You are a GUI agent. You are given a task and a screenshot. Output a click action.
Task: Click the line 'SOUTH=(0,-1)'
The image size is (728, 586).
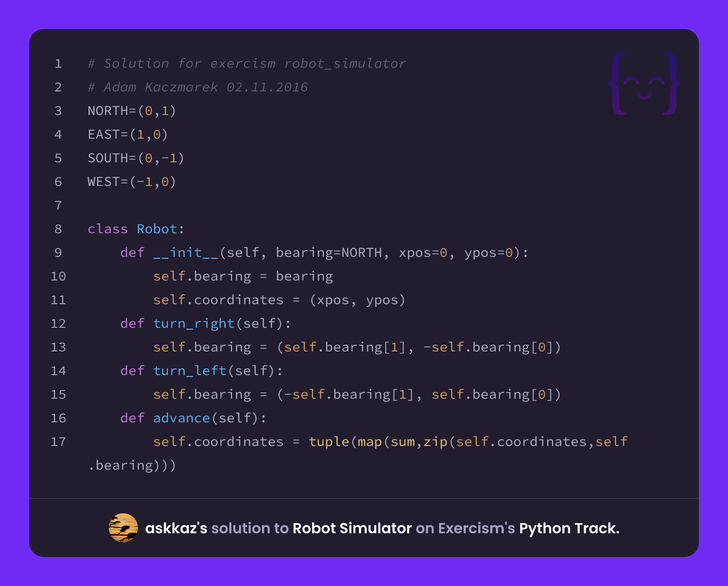(136, 158)
